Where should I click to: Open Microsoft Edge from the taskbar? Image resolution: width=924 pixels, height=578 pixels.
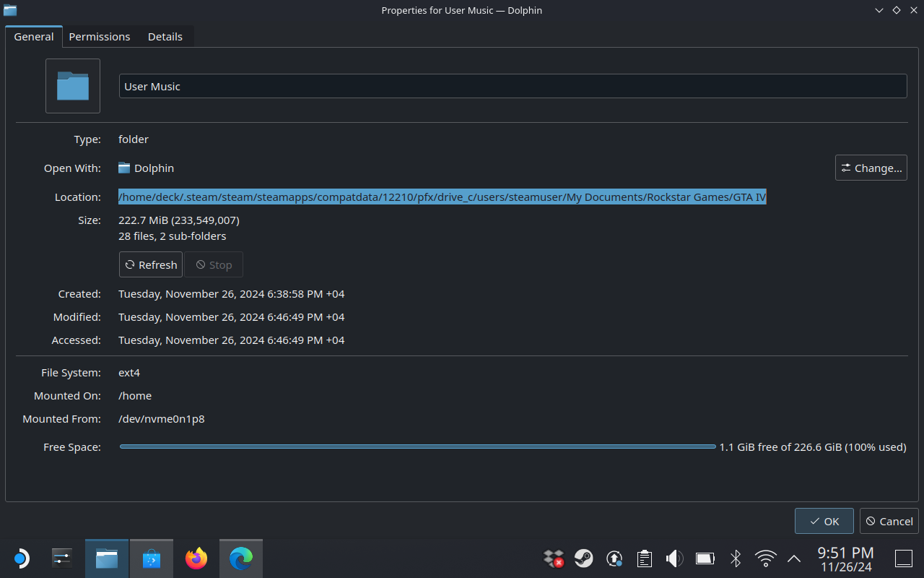click(x=241, y=558)
